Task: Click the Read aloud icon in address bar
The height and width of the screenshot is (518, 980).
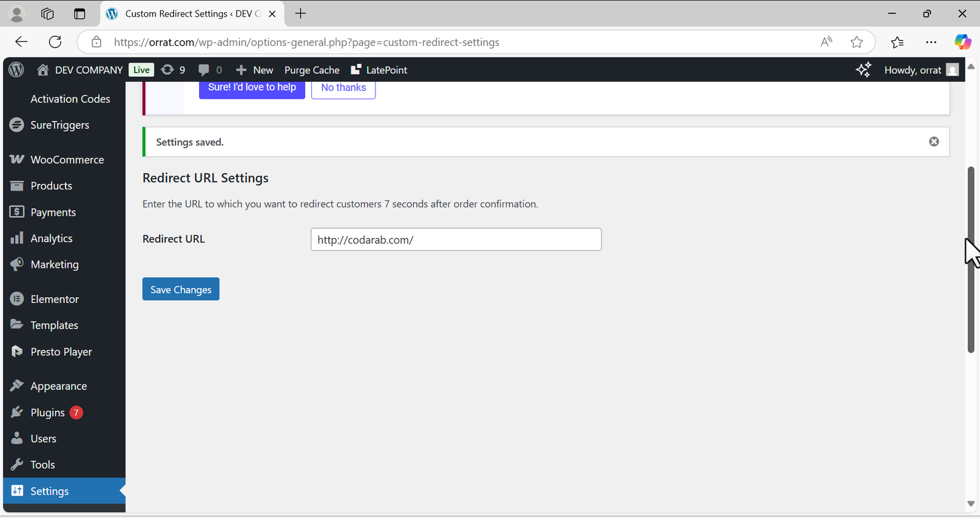Action: (x=827, y=42)
